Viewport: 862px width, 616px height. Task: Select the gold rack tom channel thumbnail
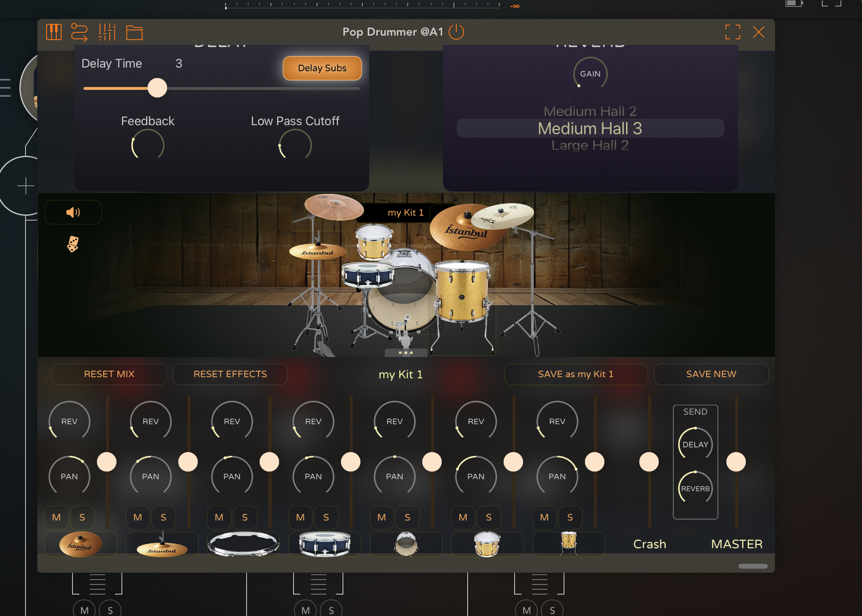[487, 544]
